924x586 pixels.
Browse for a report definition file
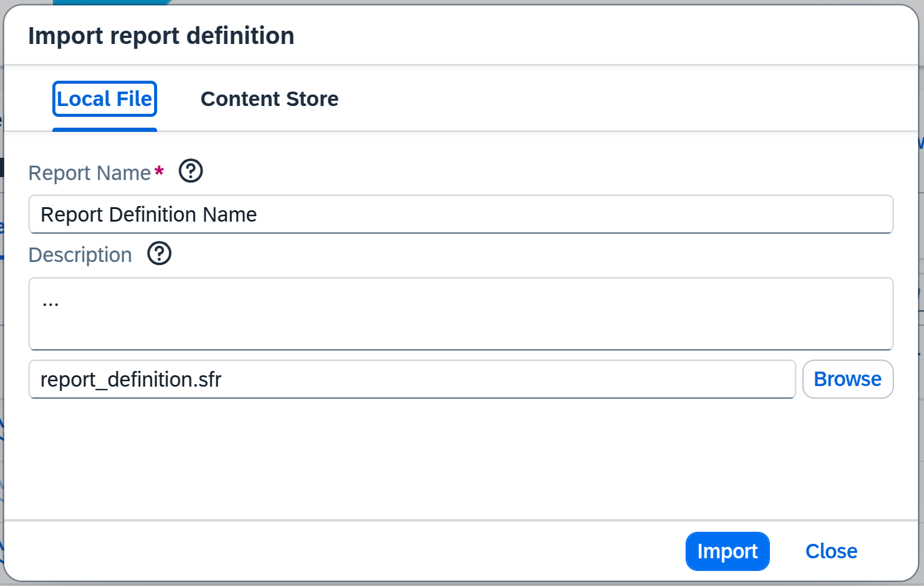point(847,379)
